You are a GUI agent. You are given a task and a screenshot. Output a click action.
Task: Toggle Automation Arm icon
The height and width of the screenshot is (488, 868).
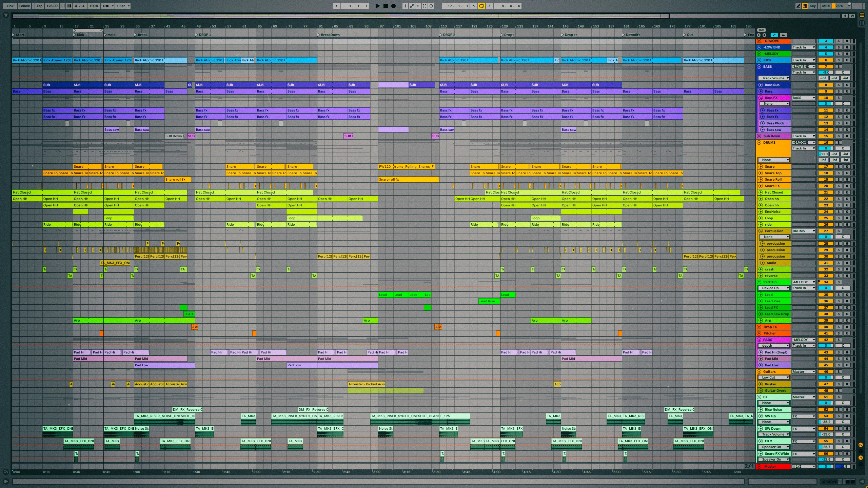coord(412,6)
